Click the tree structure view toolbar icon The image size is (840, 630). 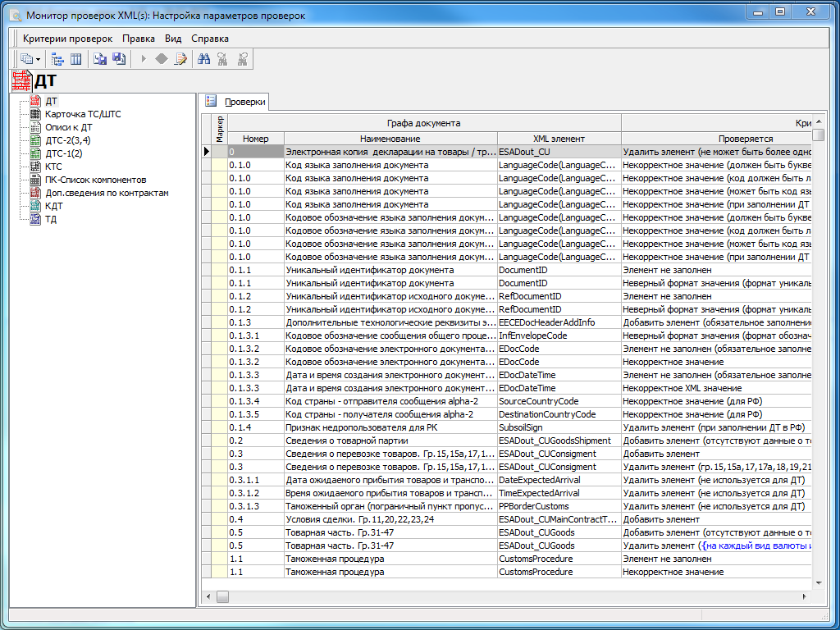tap(57, 59)
